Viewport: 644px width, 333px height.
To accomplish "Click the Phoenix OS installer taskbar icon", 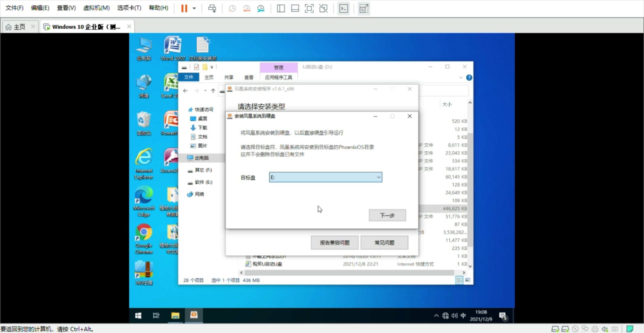I will pyautogui.click(x=194, y=315).
